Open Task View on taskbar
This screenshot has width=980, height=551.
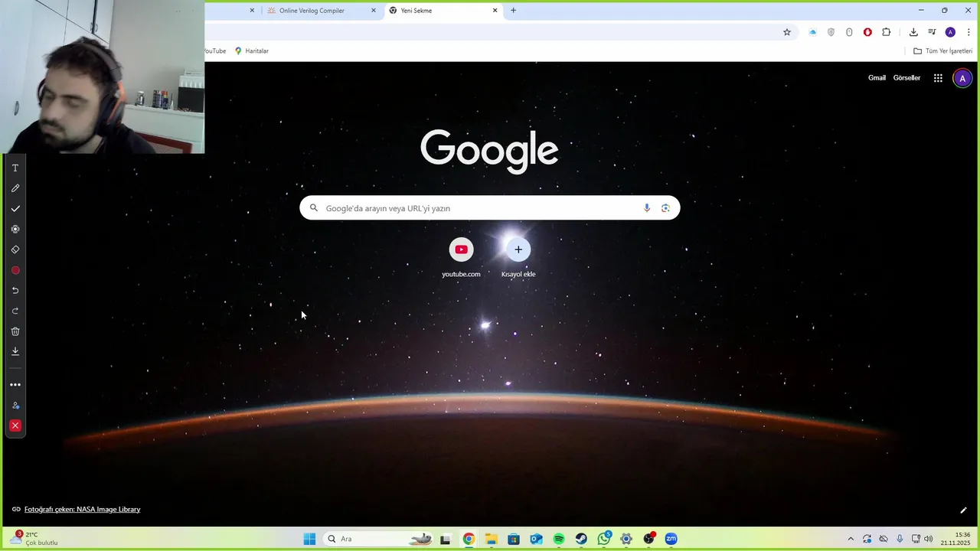(446, 539)
